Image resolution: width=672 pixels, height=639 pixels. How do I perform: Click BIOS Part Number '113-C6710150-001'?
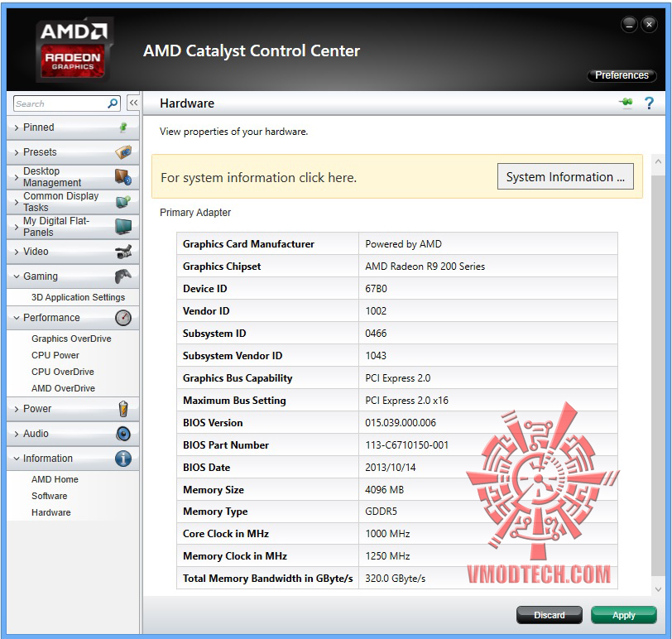click(x=406, y=444)
